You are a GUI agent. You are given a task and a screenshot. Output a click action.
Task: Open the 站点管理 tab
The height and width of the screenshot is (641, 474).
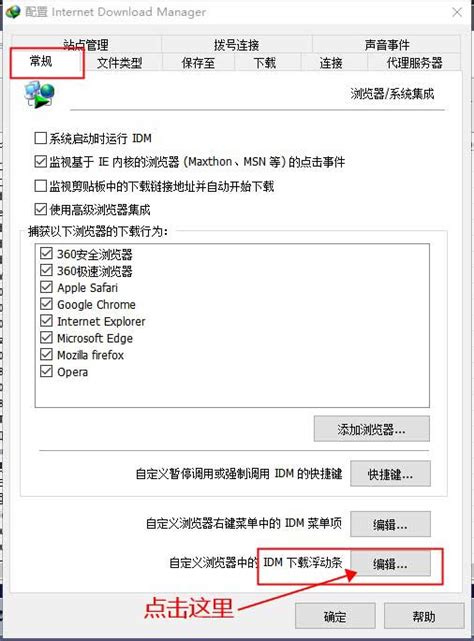86,44
